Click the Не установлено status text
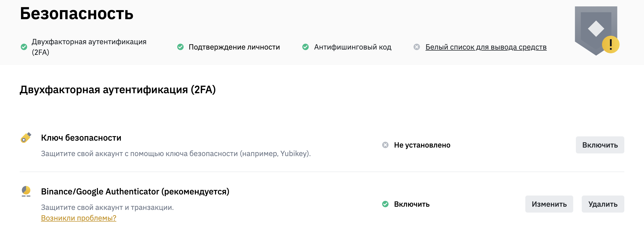 coord(422,145)
